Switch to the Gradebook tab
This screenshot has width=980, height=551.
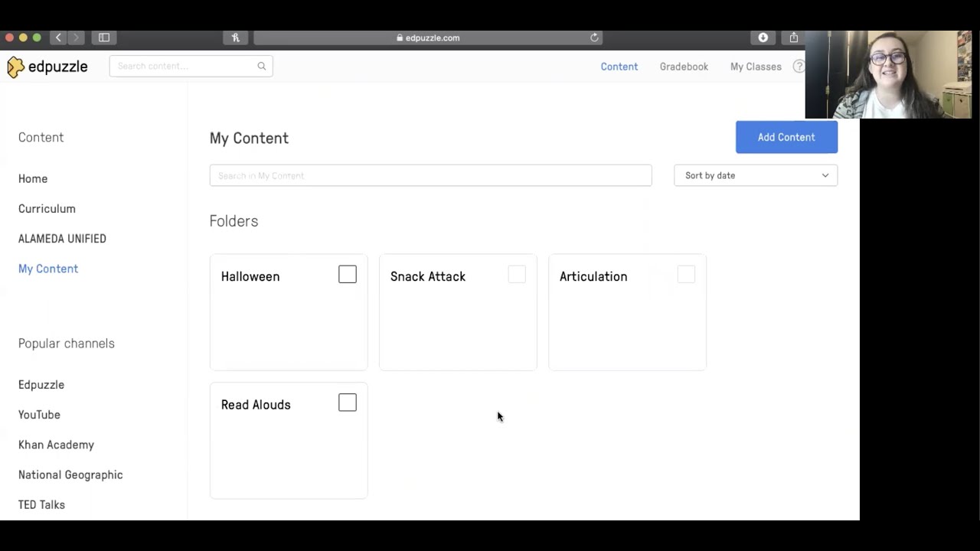pyautogui.click(x=684, y=67)
